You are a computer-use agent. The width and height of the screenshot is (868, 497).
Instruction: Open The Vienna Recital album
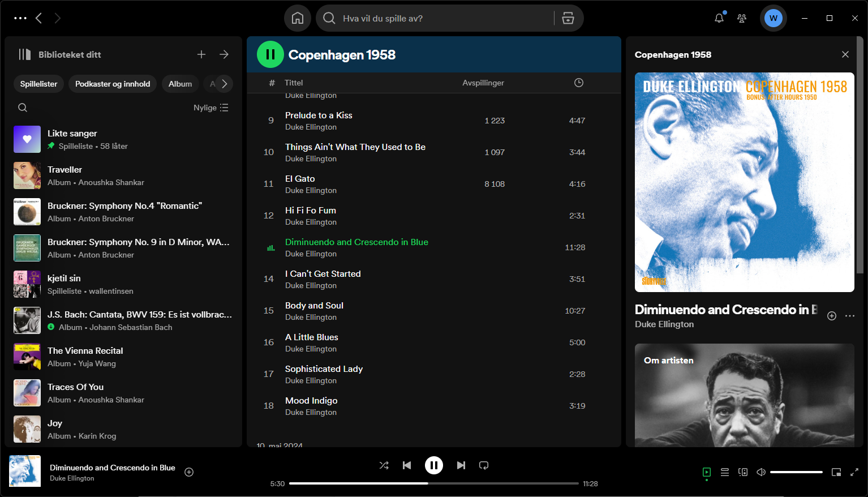(x=123, y=357)
